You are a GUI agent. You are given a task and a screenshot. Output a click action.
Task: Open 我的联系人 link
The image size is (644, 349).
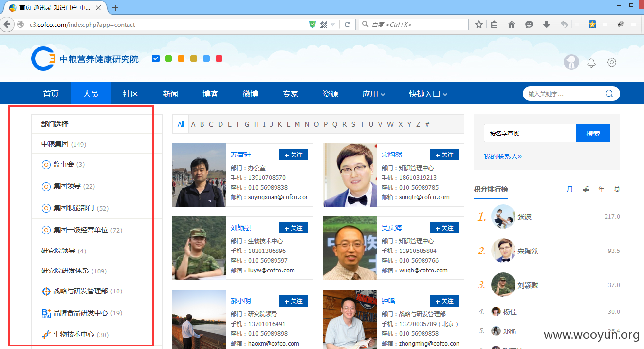(502, 156)
